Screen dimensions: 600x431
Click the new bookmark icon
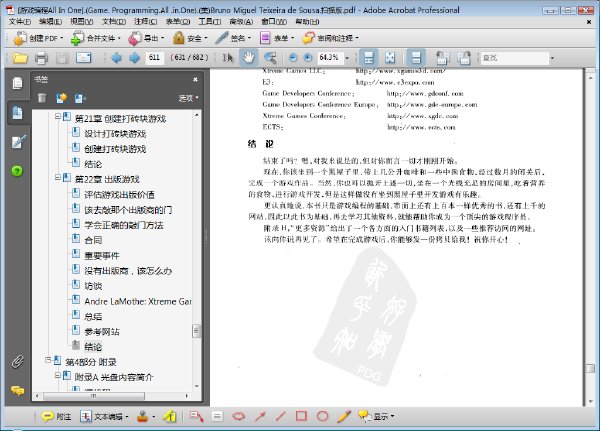(x=61, y=98)
